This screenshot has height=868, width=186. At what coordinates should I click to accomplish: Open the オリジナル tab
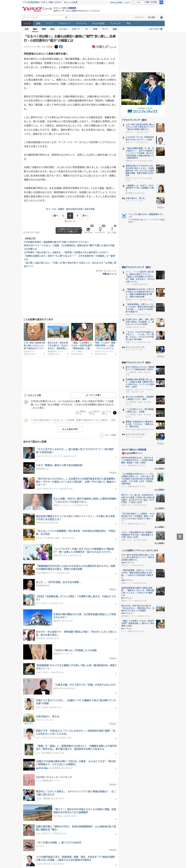pyautogui.click(x=81, y=24)
